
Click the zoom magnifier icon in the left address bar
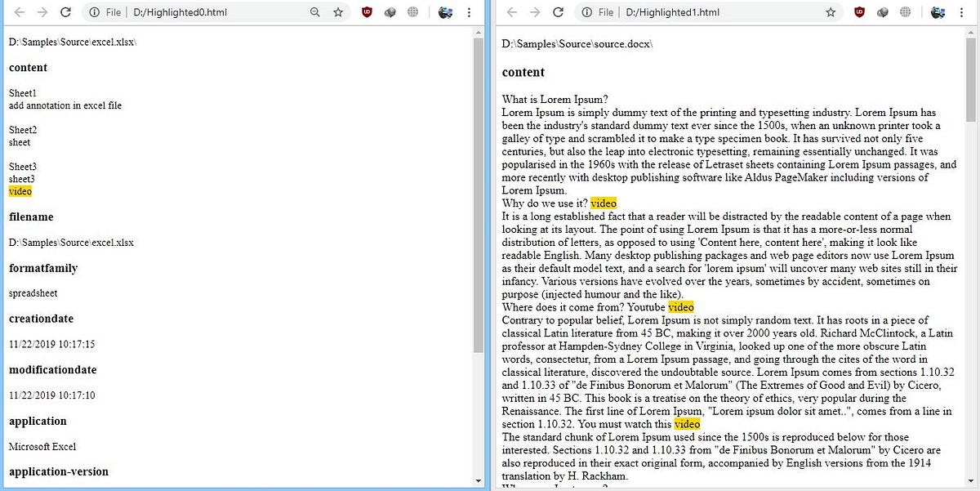(x=314, y=11)
